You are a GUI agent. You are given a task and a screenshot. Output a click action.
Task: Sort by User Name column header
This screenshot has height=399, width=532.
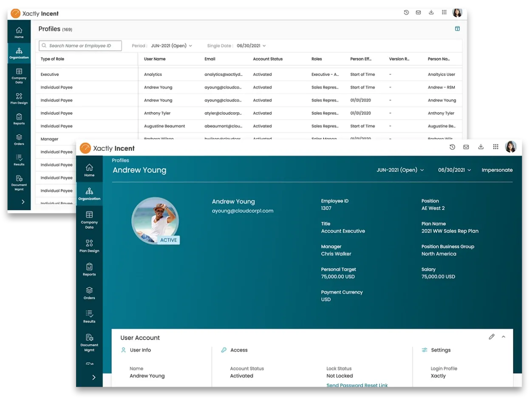pos(155,59)
